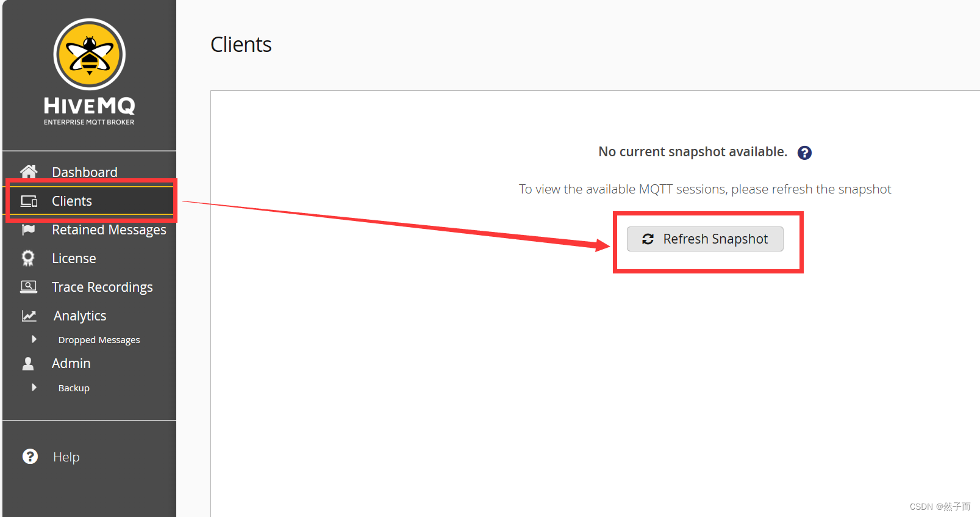Screen dimensions: 980x517
Task: Click the Analytics line chart icon
Action: click(29, 316)
